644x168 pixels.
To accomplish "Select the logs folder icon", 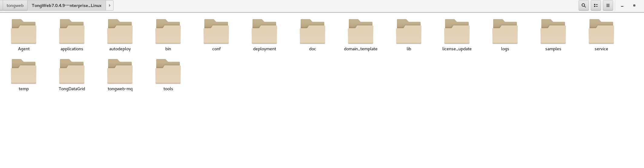I will (x=505, y=31).
